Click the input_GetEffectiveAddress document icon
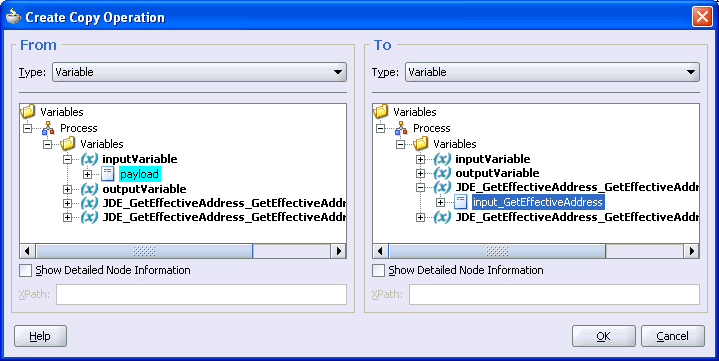 (x=461, y=202)
